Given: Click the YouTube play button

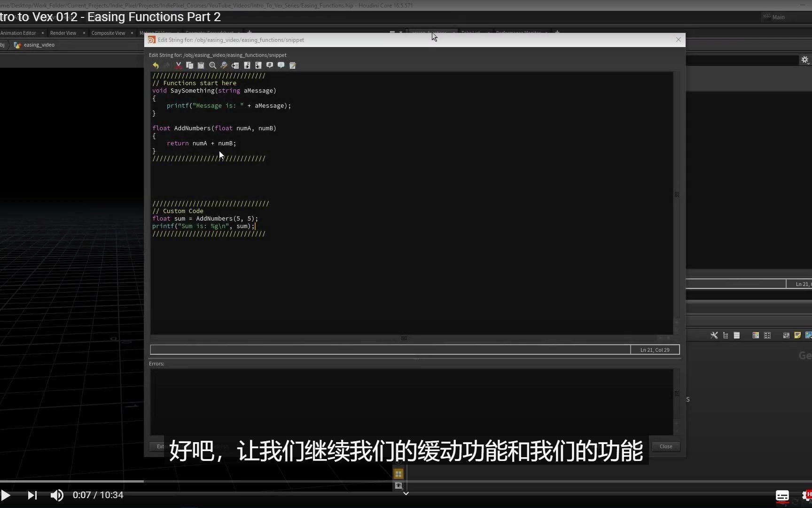Looking at the screenshot, I should coord(6,495).
